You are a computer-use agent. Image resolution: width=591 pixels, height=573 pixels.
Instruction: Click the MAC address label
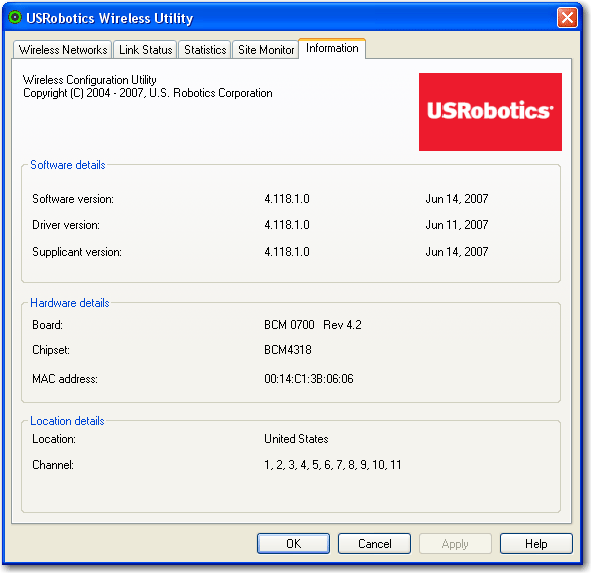pos(65,378)
